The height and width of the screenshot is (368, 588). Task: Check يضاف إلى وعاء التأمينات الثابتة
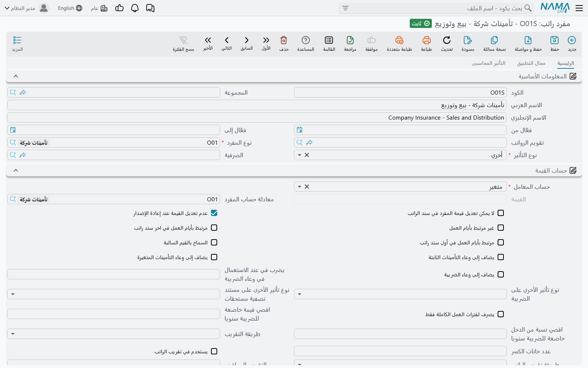[x=501, y=257]
